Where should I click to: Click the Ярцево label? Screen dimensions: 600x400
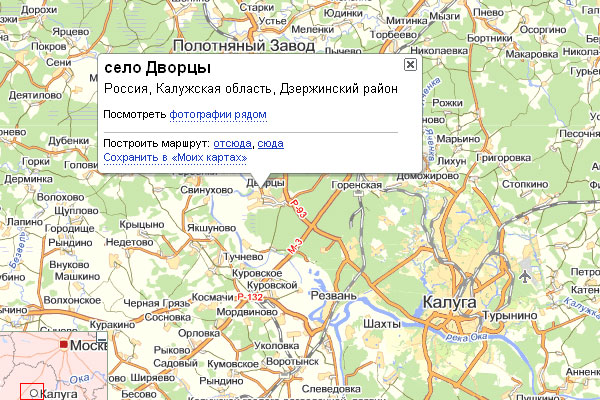coord(71,31)
